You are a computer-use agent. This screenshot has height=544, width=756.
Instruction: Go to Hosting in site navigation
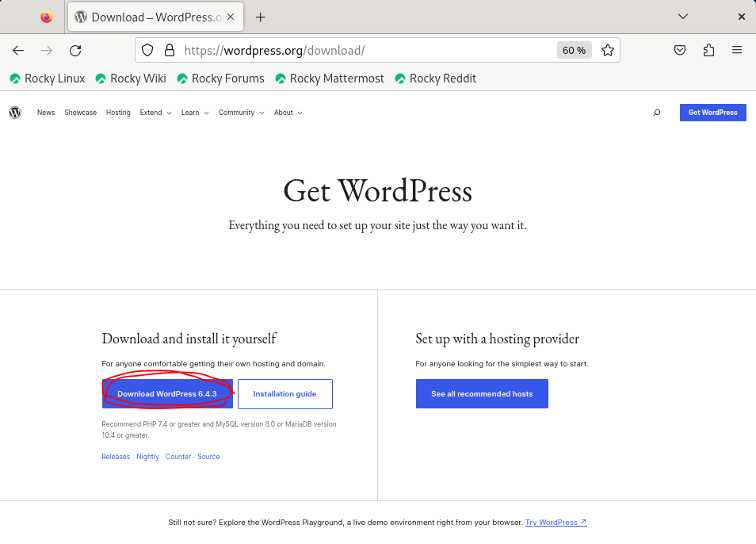click(x=118, y=113)
